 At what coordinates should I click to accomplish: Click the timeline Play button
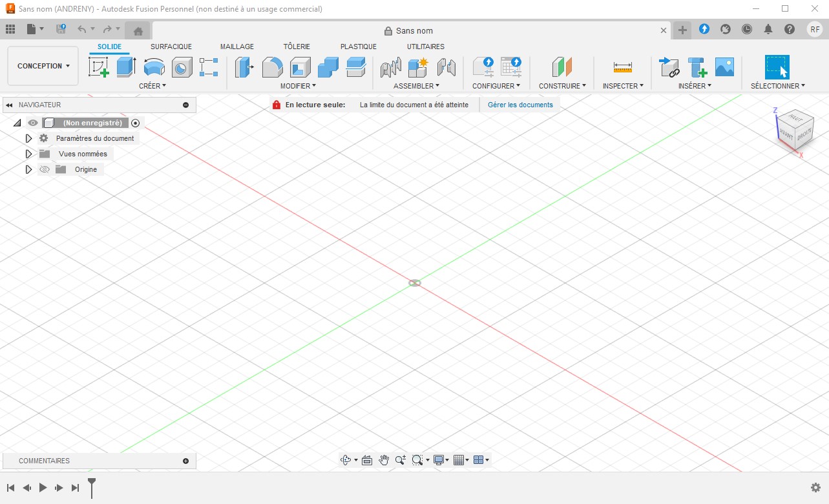click(43, 488)
